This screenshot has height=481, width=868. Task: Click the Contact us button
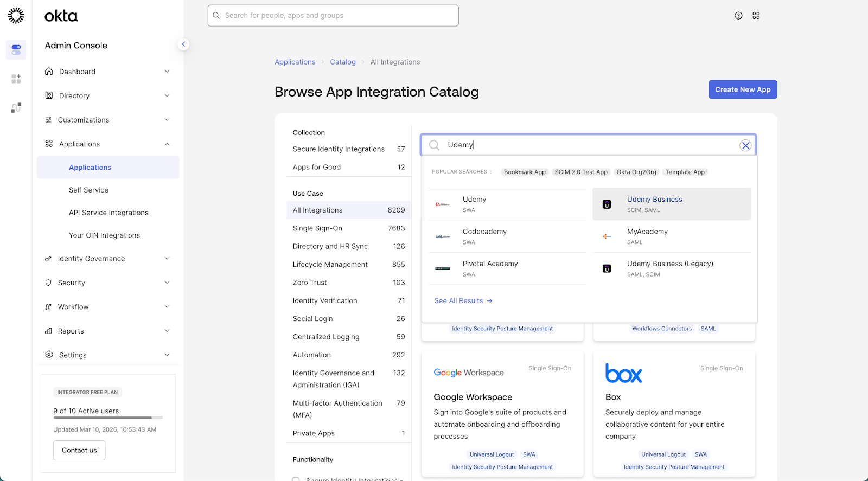[x=79, y=450]
